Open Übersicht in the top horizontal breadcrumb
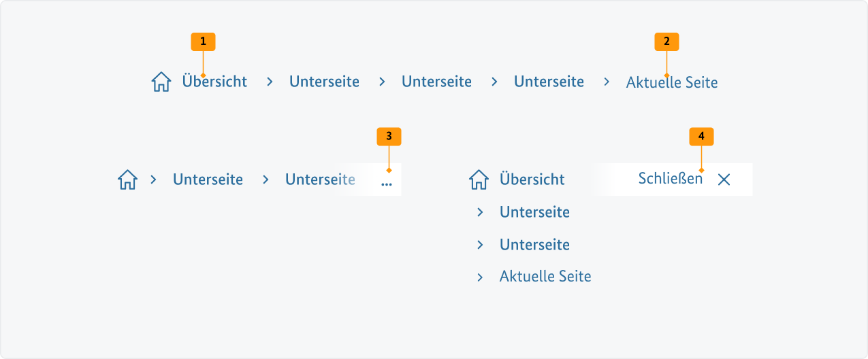 (x=214, y=82)
